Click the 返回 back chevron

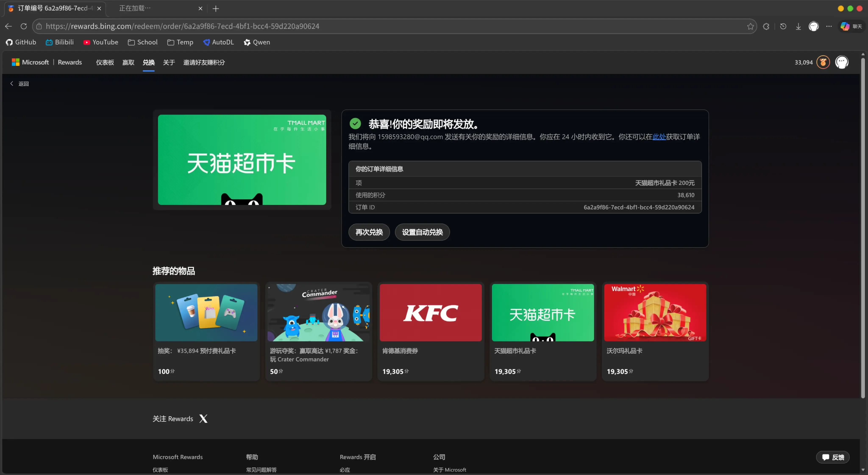[12, 84]
